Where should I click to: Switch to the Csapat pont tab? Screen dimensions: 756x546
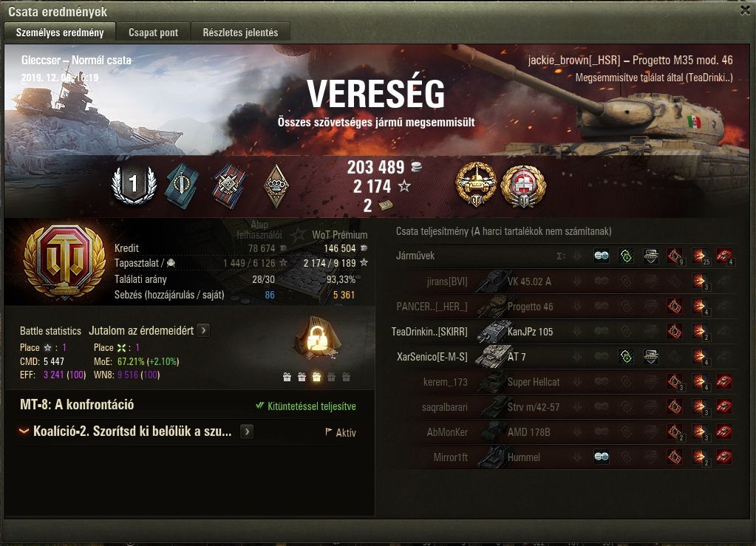coord(153,33)
